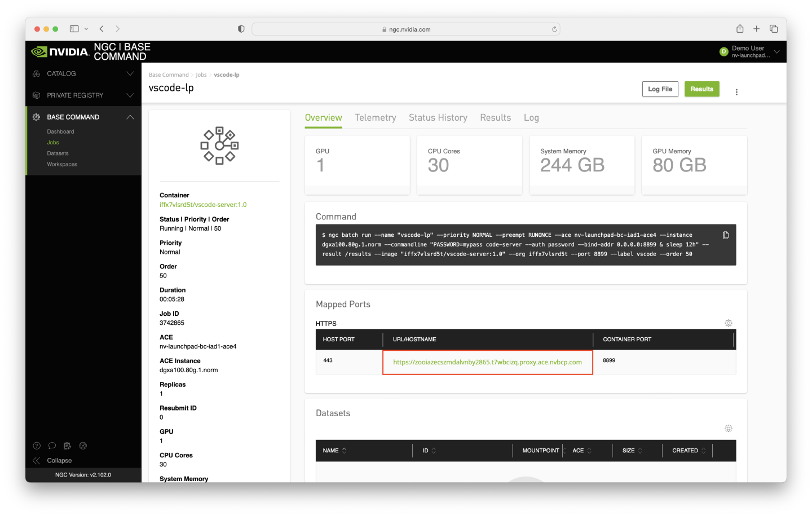Open Datasets table settings gear
This screenshot has width=812, height=516.
point(728,429)
